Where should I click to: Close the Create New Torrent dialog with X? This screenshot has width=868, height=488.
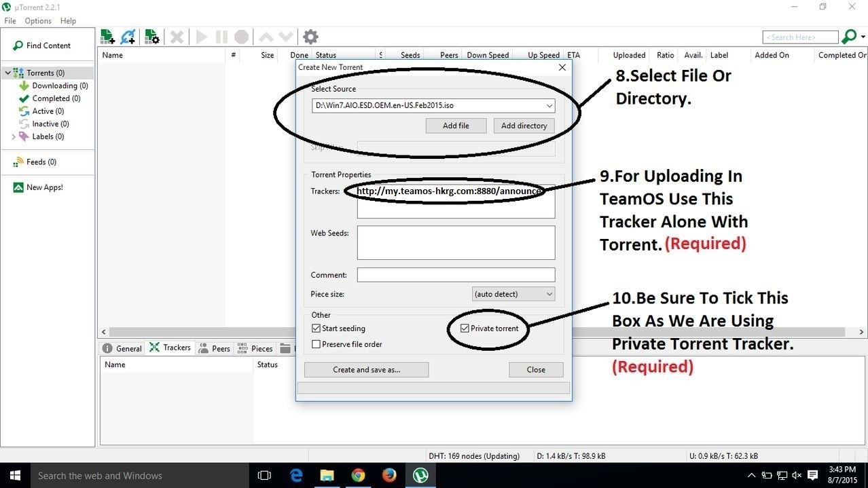point(562,67)
